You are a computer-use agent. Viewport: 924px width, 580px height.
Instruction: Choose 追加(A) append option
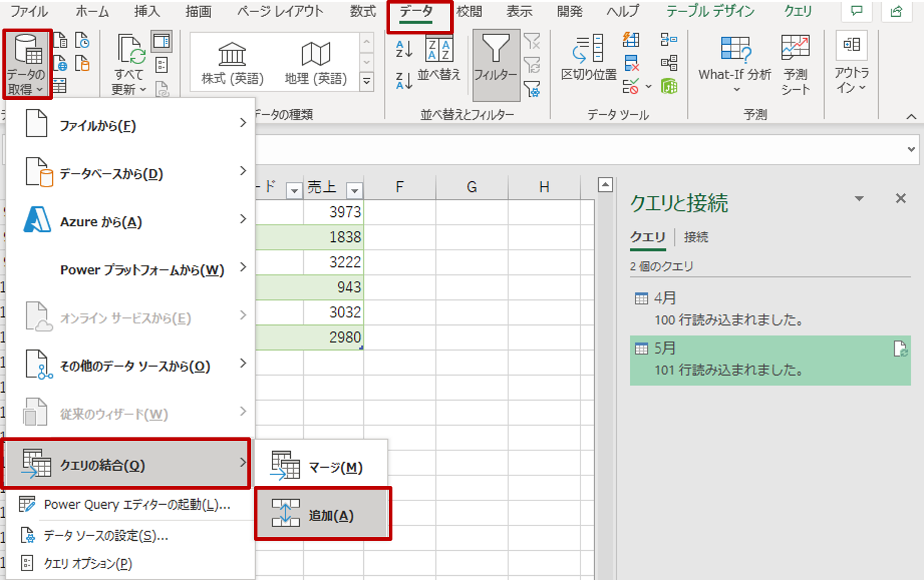click(323, 514)
